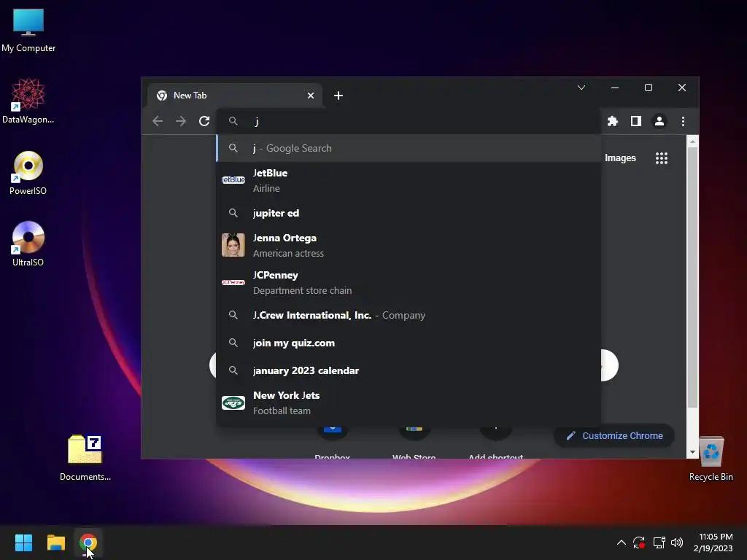
Task: Open the DataWagon desktop shortcut
Action: pyautogui.click(x=28, y=101)
